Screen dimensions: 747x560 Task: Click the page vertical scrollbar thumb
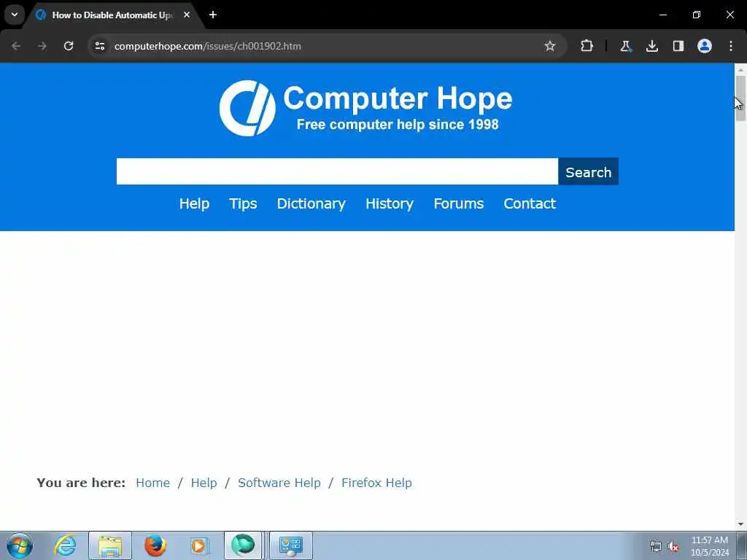[x=740, y=98]
